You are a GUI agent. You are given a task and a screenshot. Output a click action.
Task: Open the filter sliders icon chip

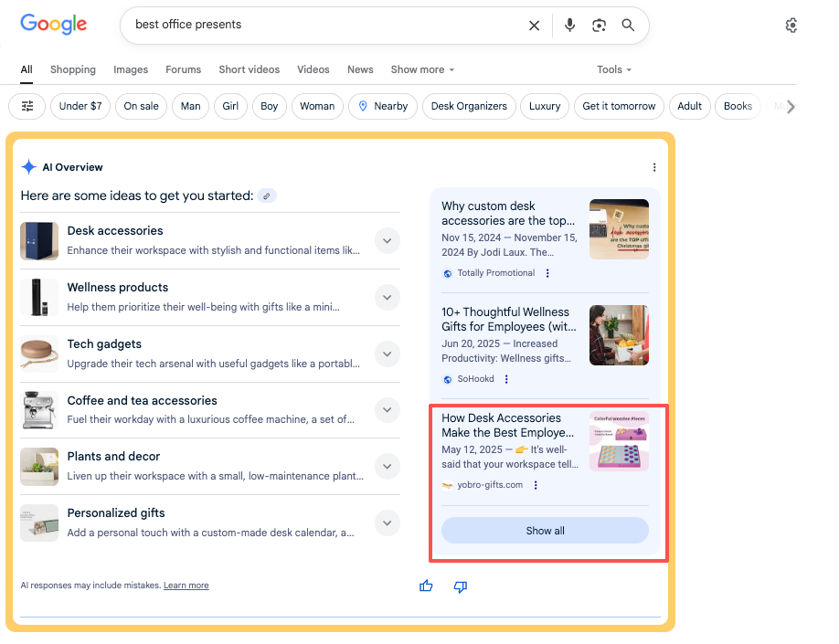27,106
